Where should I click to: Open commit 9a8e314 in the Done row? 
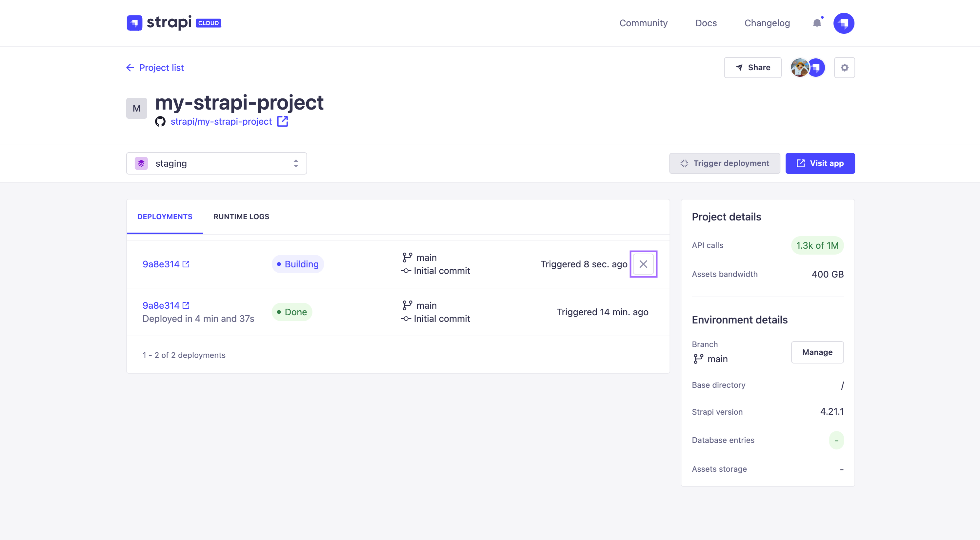161,305
